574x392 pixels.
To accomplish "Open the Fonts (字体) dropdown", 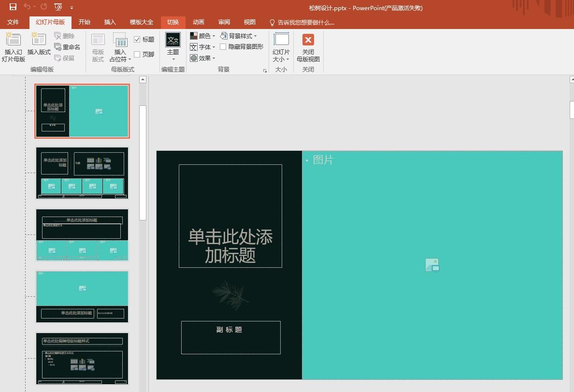I will coord(202,47).
